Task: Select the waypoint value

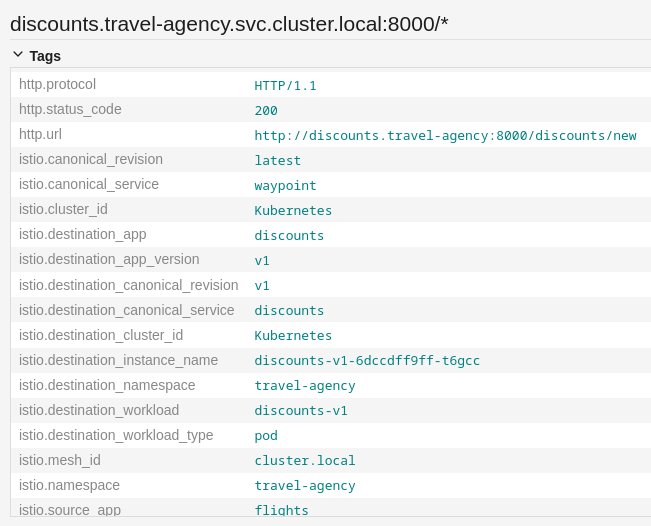Action: click(x=285, y=185)
